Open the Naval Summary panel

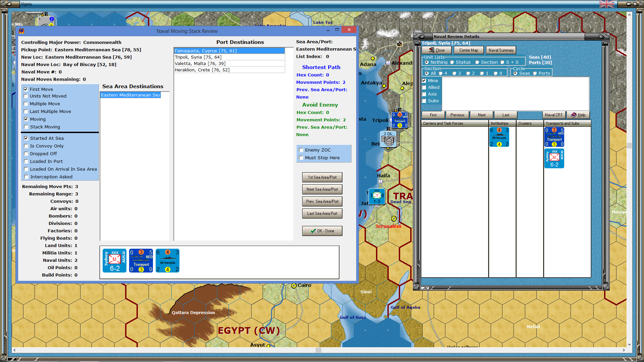pos(501,50)
